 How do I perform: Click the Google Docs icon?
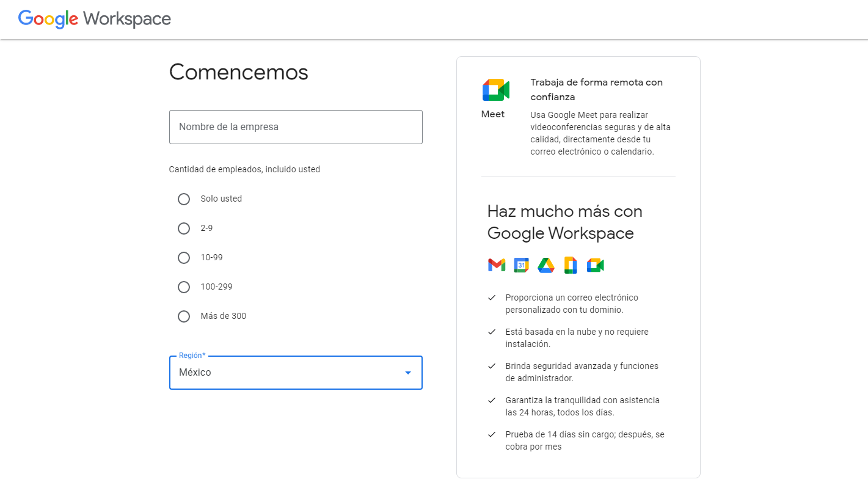(571, 265)
